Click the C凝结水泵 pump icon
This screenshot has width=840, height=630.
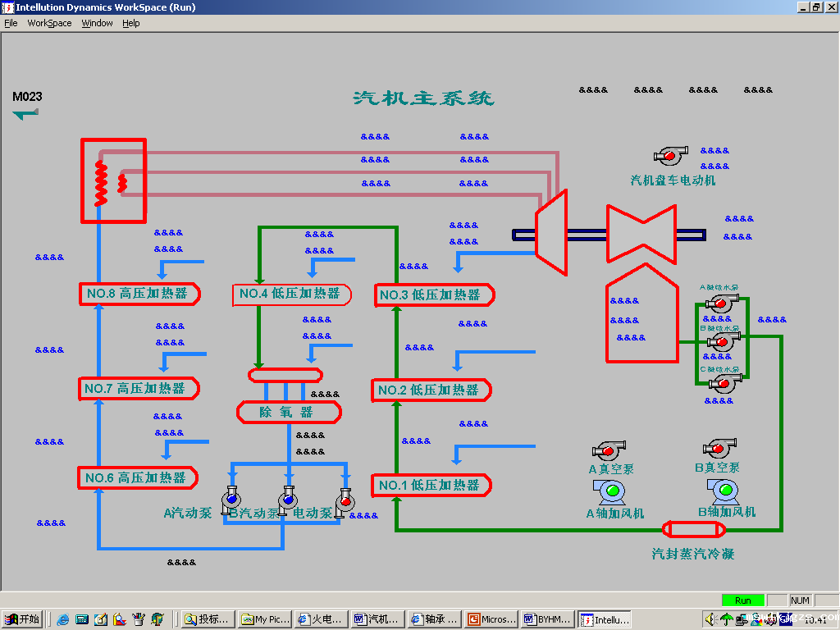click(x=723, y=383)
